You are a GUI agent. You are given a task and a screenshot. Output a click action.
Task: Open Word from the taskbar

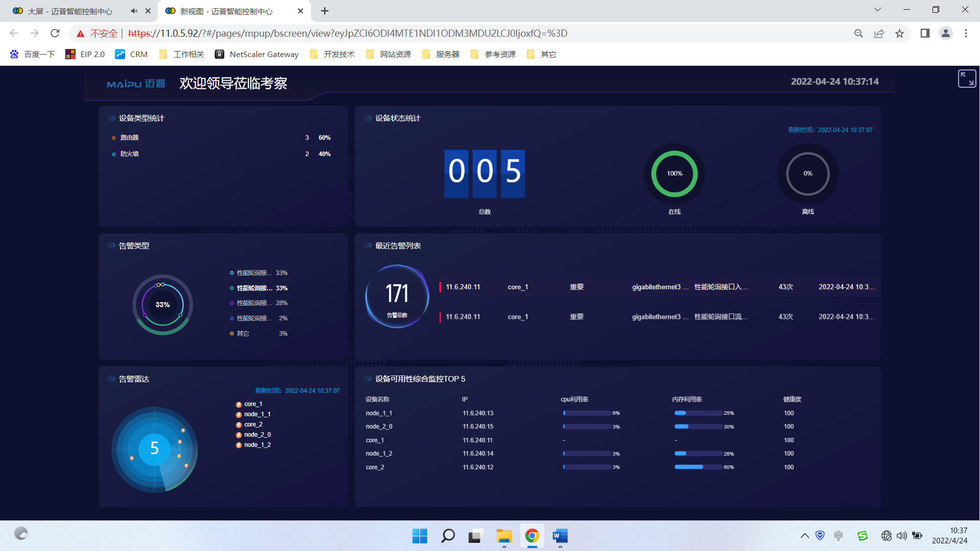pyautogui.click(x=560, y=536)
